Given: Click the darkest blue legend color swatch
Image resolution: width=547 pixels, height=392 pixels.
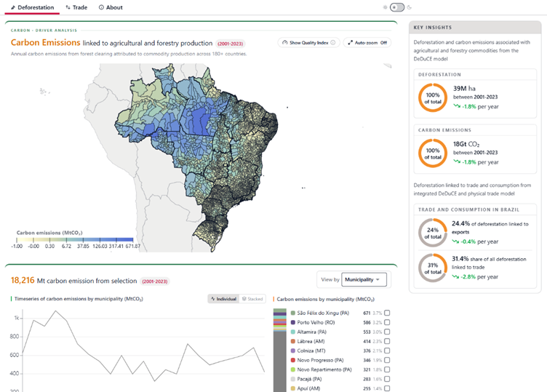Looking at the screenshot, I should tap(124, 239).
